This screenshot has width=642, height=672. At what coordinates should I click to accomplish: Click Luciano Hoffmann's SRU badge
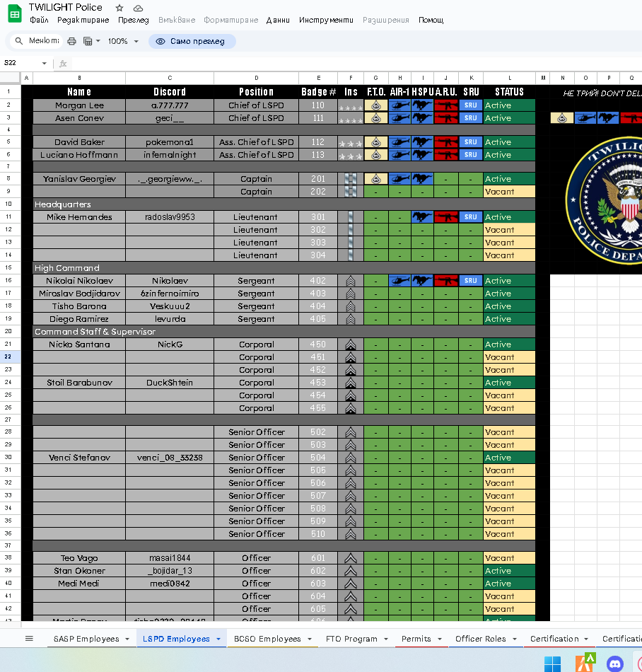coord(471,155)
